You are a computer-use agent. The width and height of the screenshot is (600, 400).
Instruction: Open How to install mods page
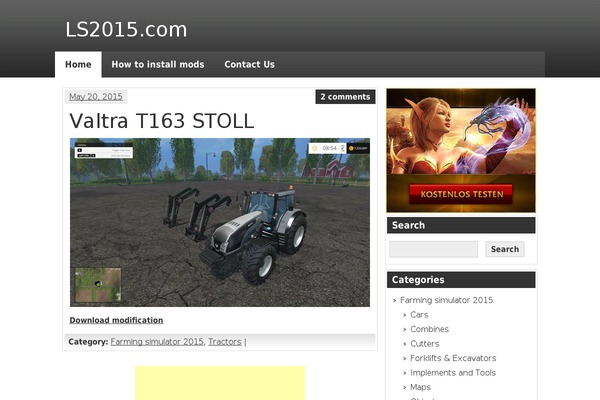[x=158, y=64]
